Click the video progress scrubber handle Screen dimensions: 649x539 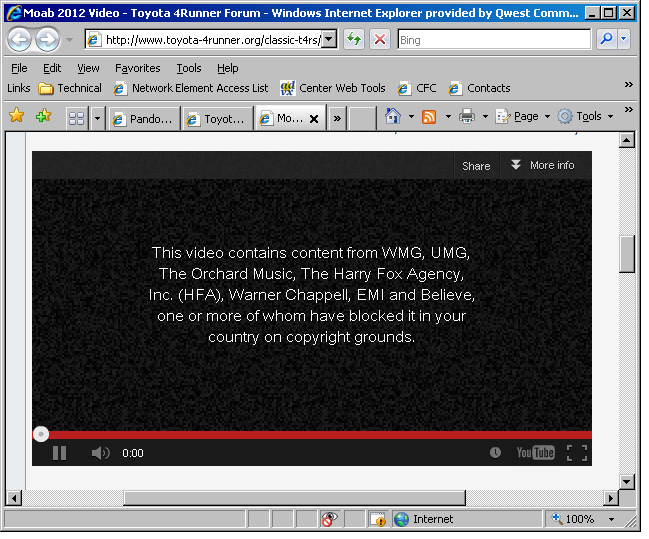pyautogui.click(x=41, y=435)
